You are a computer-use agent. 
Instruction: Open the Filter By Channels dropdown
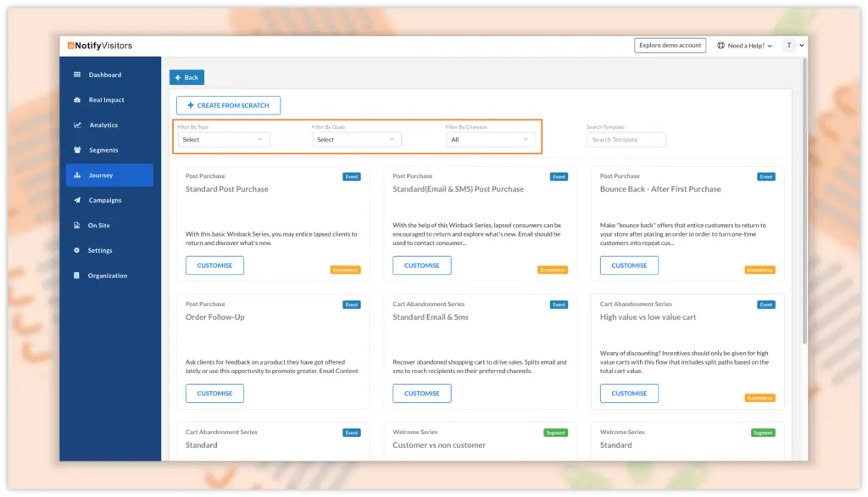click(490, 140)
